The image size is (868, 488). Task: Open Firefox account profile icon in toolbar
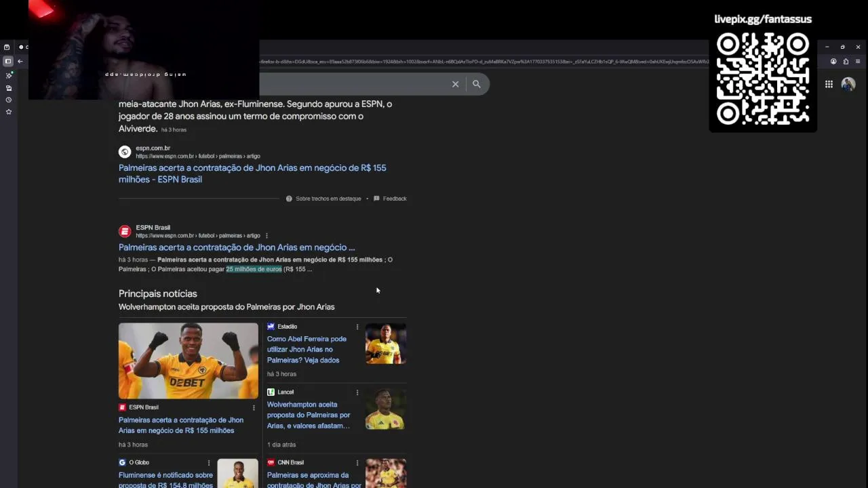point(833,61)
